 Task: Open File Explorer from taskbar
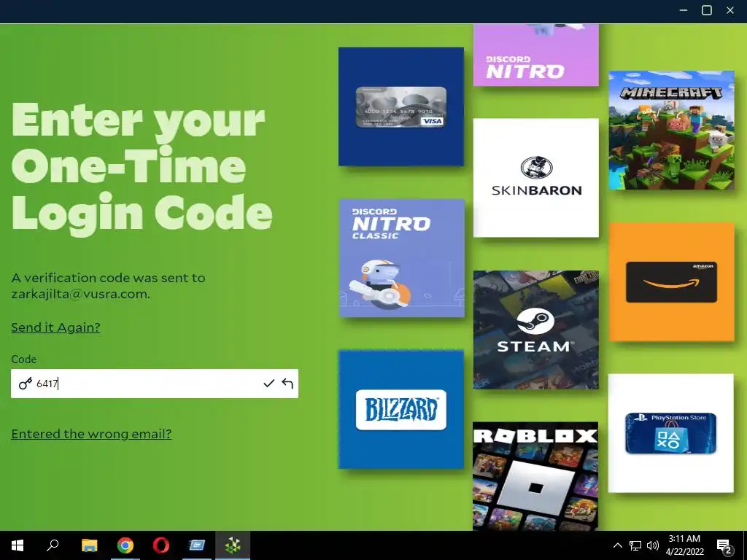pyautogui.click(x=89, y=545)
